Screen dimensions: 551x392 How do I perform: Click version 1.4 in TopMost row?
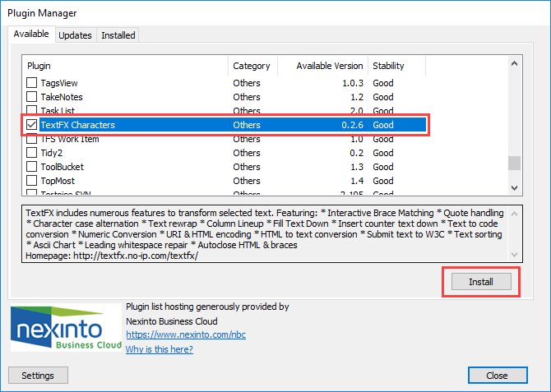(357, 181)
